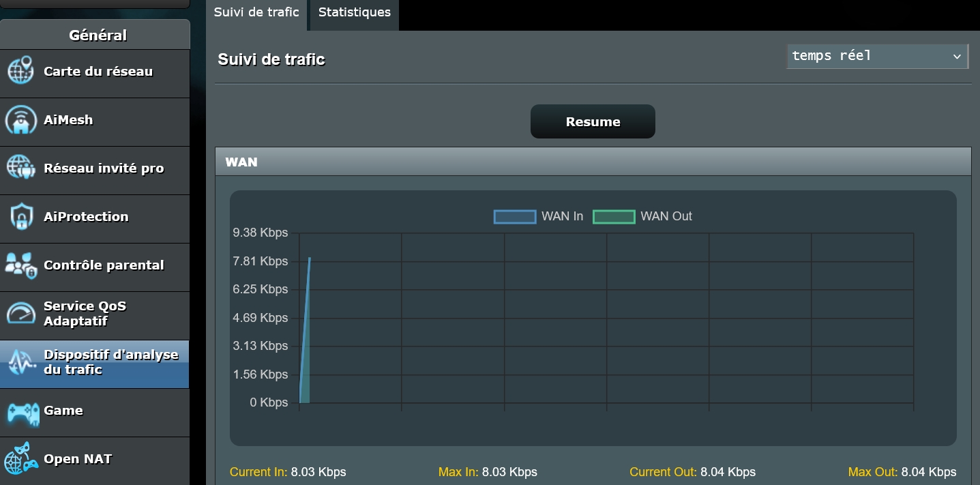
Task: Select the Réseau invité pro icon
Action: (x=20, y=168)
